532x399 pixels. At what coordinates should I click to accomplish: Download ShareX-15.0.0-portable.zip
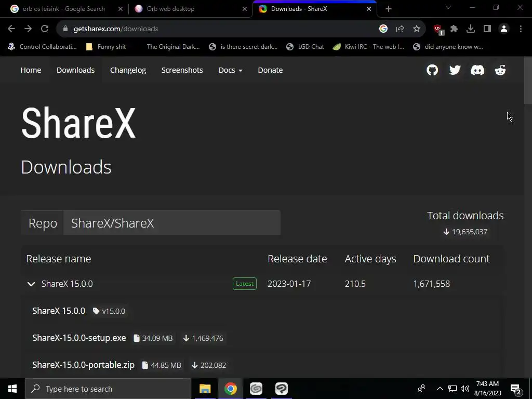tap(84, 365)
